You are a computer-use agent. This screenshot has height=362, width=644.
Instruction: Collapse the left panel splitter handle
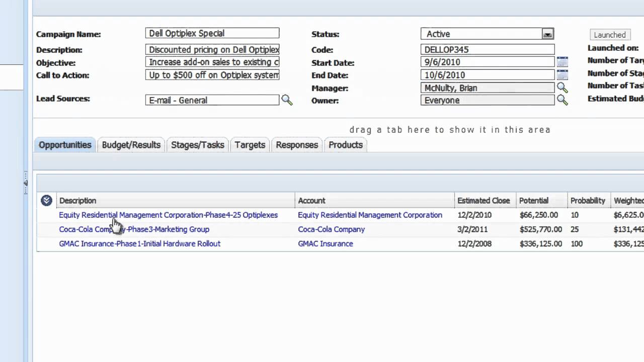[25, 183]
